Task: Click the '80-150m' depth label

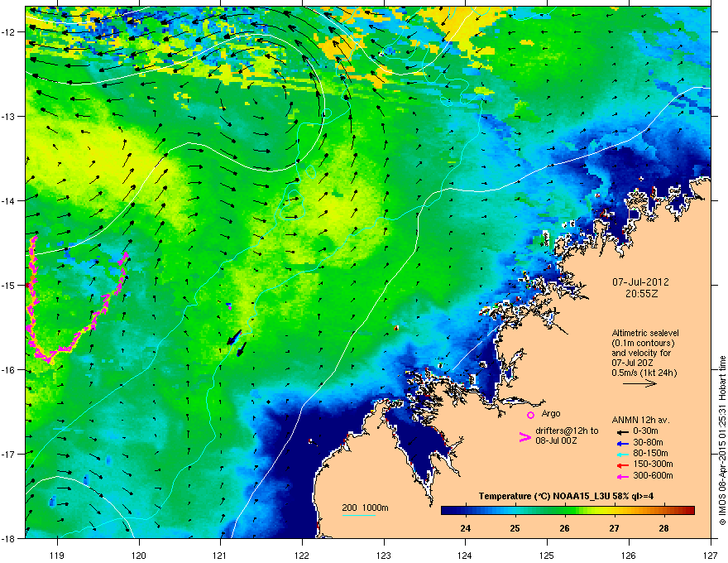Action: (x=650, y=454)
